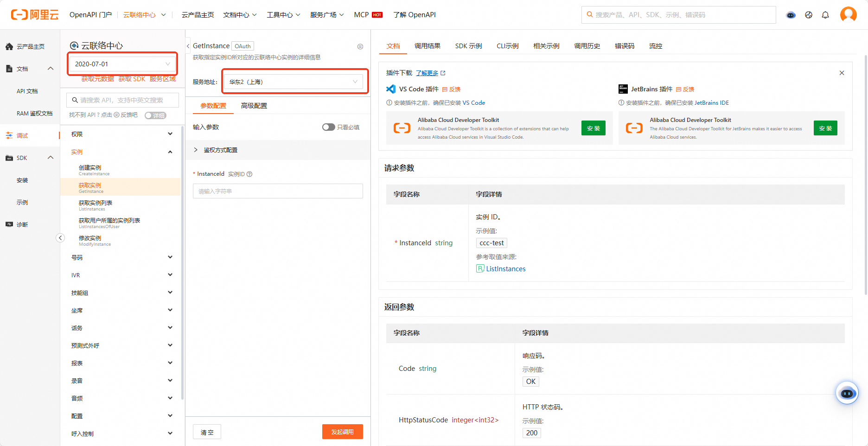The height and width of the screenshot is (446, 868).
Task: Open the API version 2020-07-01 dropdown
Action: pyautogui.click(x=123, y=64)
